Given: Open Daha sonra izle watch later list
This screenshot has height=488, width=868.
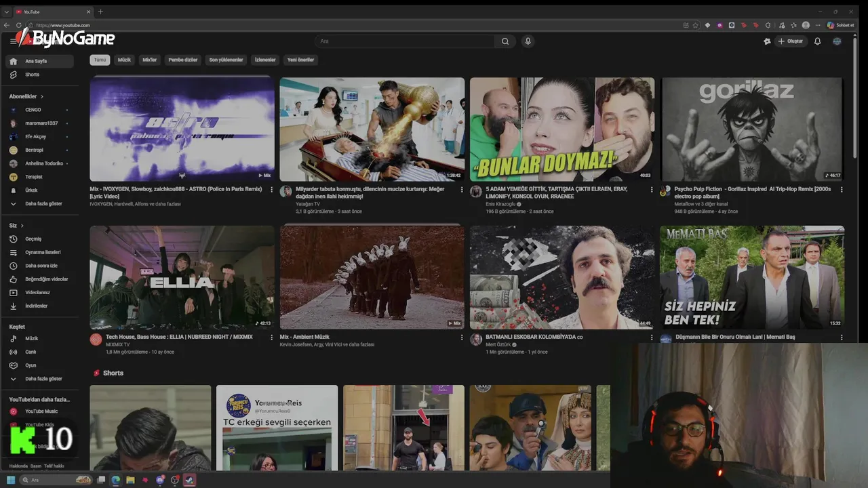Looking at the screenshot, I should click(x=39, y=266).
